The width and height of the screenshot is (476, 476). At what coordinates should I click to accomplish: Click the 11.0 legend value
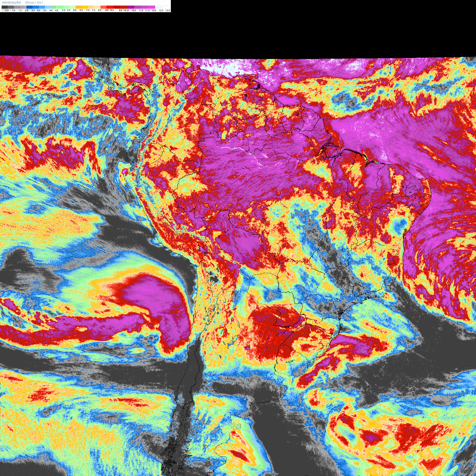(x=141, y=10)
